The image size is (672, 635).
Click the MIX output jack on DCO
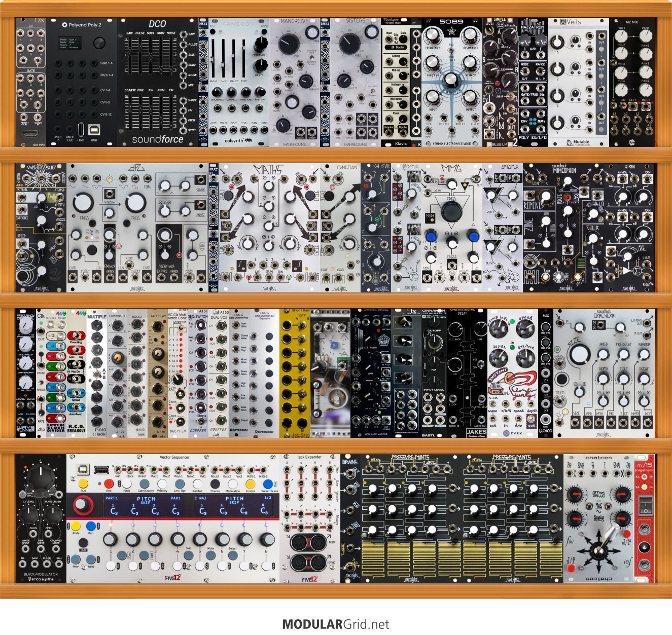tap(183, 85)
